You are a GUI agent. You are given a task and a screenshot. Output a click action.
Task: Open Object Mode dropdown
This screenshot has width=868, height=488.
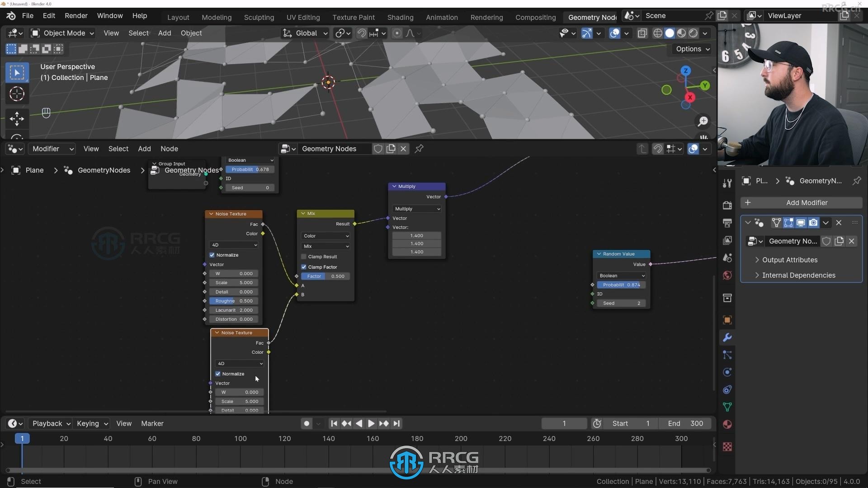[x=62, y=33]
